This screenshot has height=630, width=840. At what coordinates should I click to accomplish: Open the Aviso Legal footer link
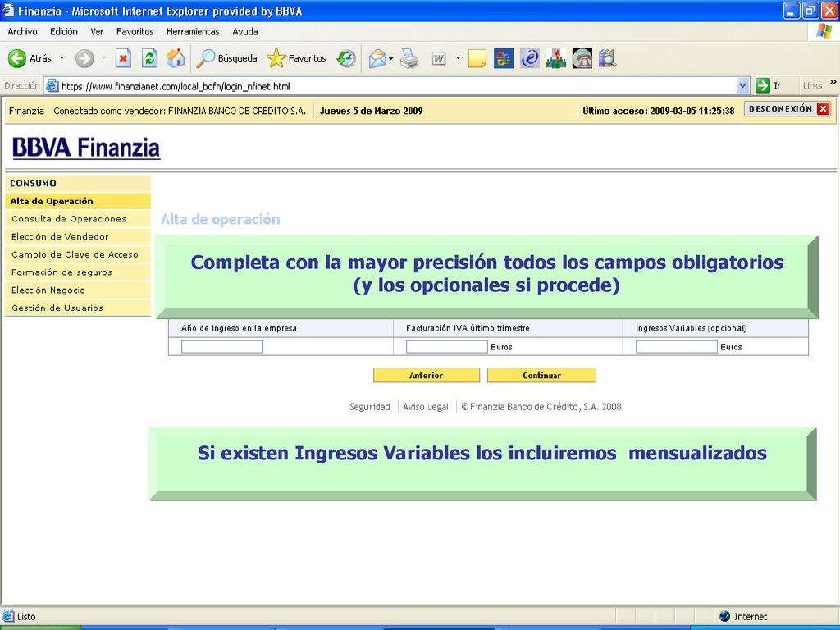[426, 407]
